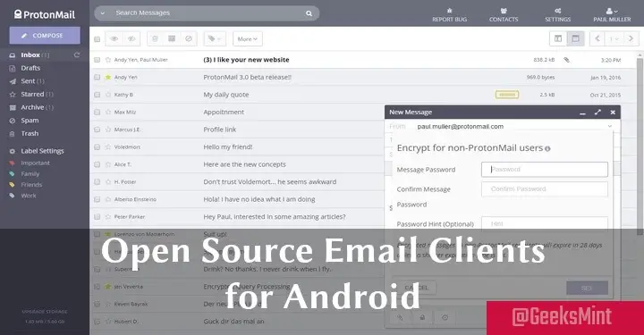The image size is (644, 335).
Task: Select the Marcus J.E. message checkbox
Action: pos(97,130)
